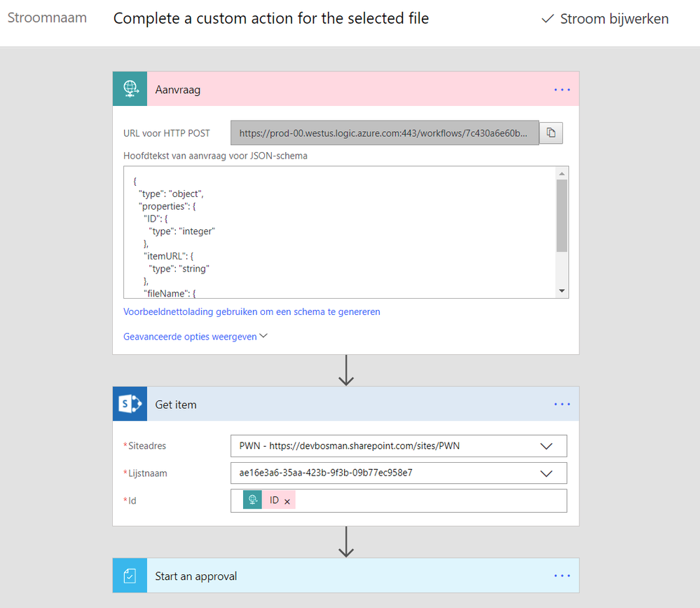Screen dimensions: 700x608
Task: Click the Id input field
Action: (427, 501)
